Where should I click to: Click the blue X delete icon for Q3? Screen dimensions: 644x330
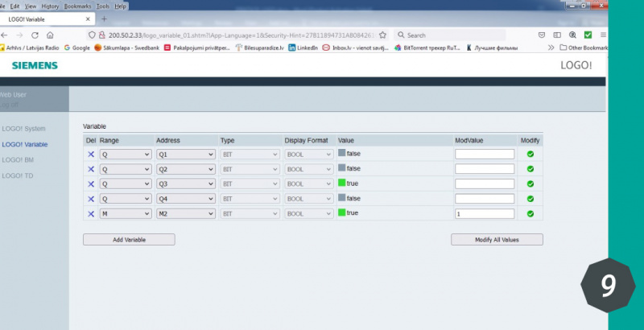(x=91, y=184)
